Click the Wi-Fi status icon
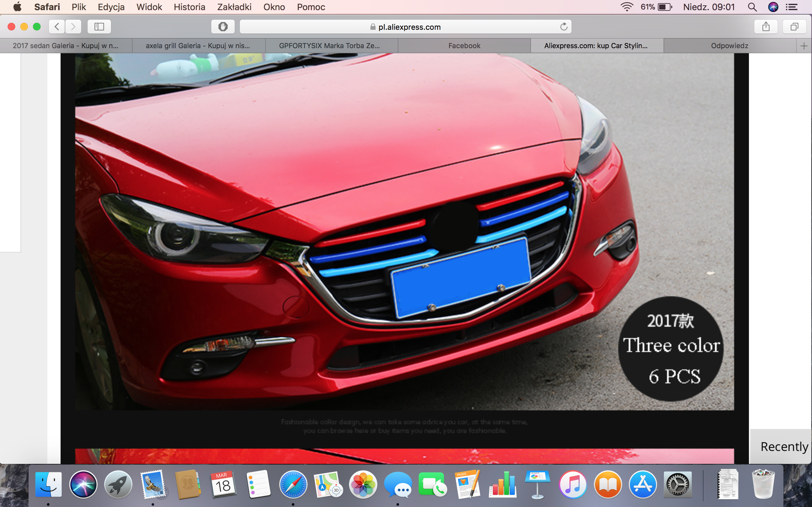 626,7
